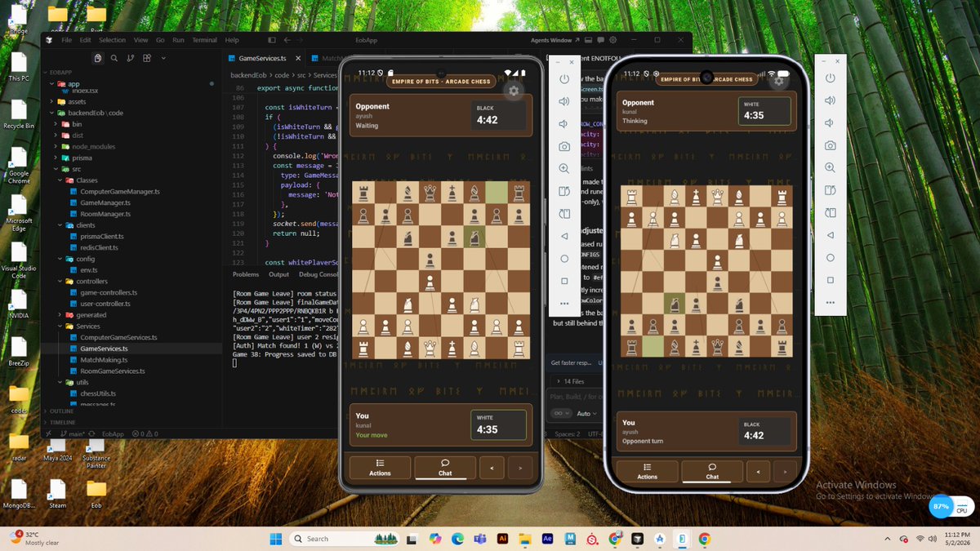Take screenshot using Black player's emulator camera icon

coord(830,145)
